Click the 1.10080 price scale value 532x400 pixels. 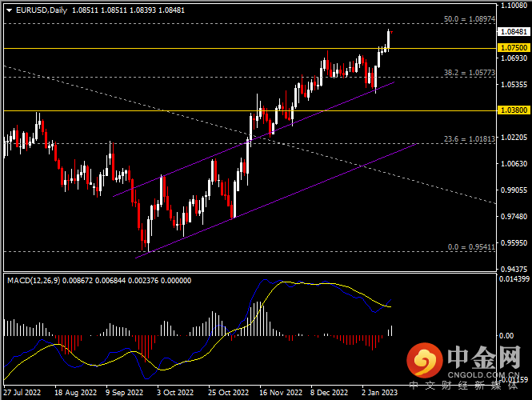pos(512,5)
